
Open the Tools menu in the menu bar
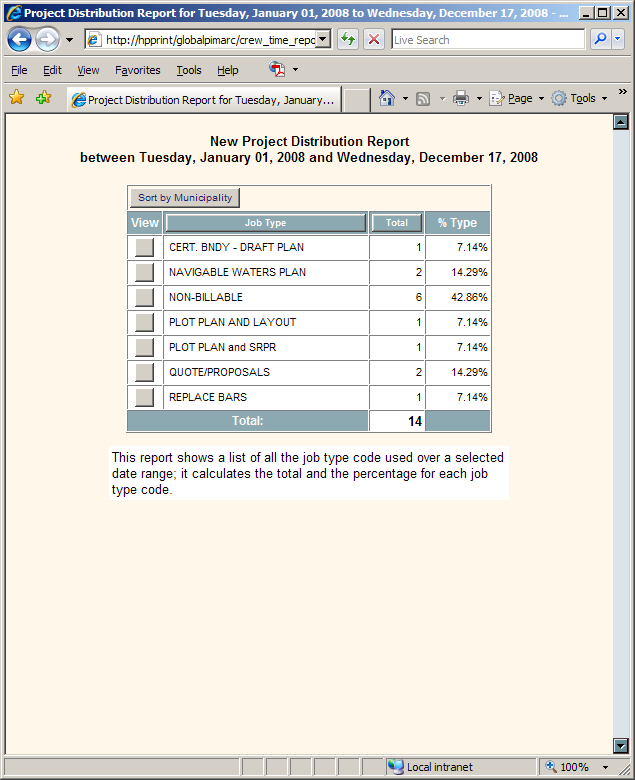(189, 70)
